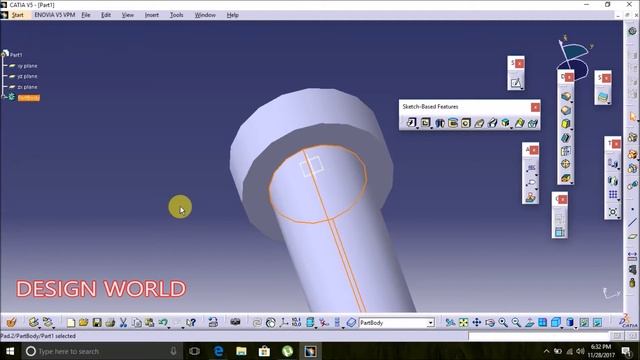Viewport: 640px width, 360px height.
Task: Activate the Hole feature tool
Action: tap(466, 123)
